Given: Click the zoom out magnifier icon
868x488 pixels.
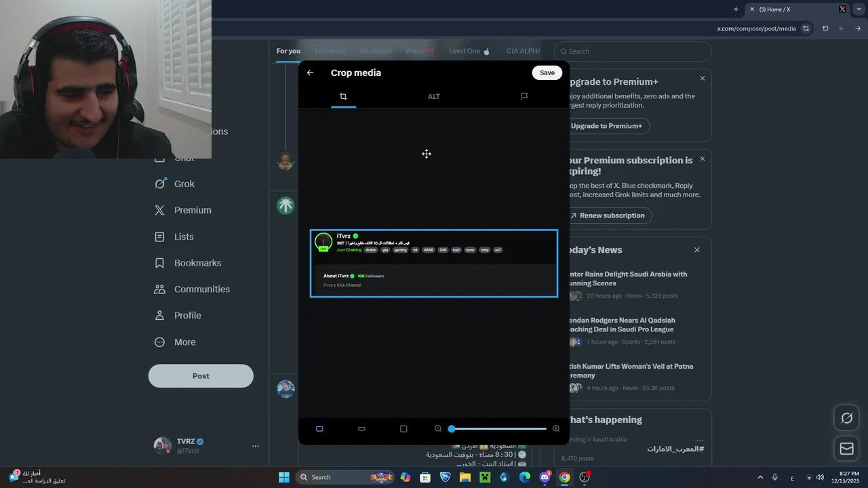Looking at the screenshot, I should coord(438,428).
